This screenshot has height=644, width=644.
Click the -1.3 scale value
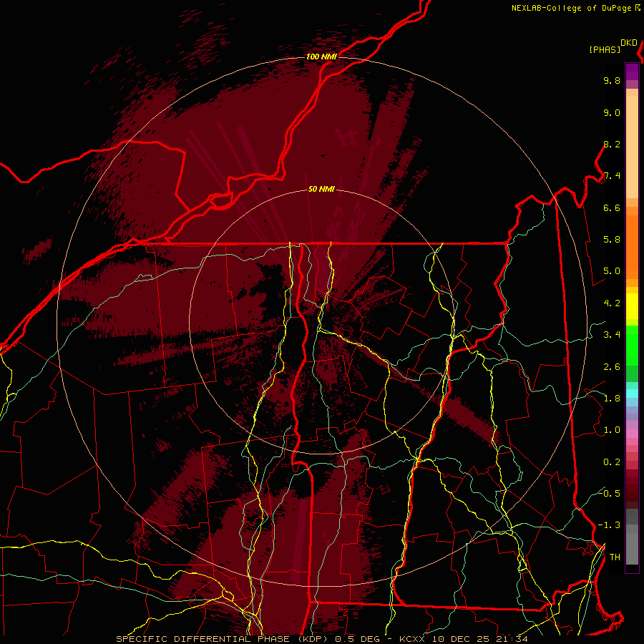(609, 525)
